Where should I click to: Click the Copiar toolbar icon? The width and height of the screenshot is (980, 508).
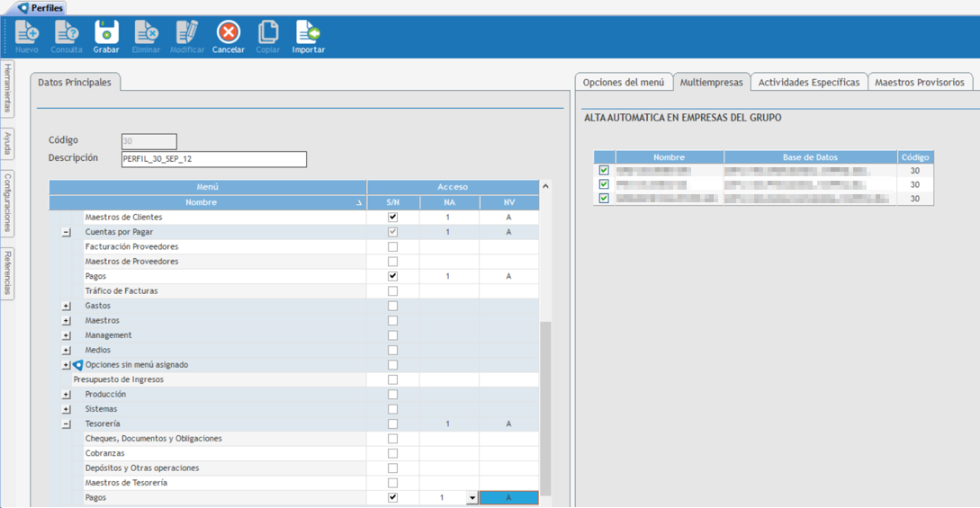point(268,37)
